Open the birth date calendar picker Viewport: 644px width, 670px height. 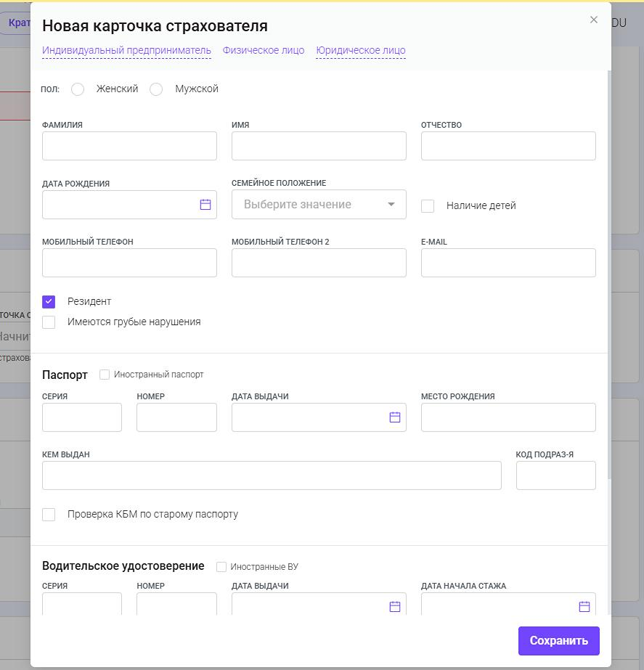205,205
